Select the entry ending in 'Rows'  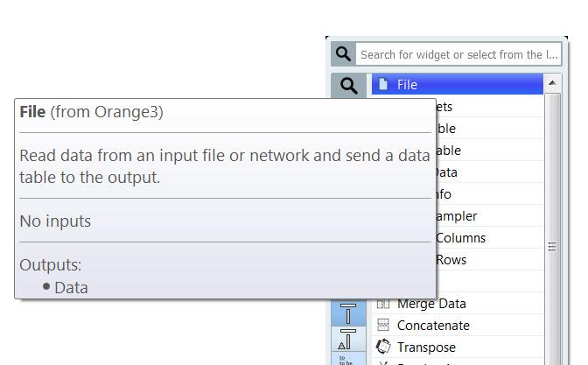click(x=489, y=260)
